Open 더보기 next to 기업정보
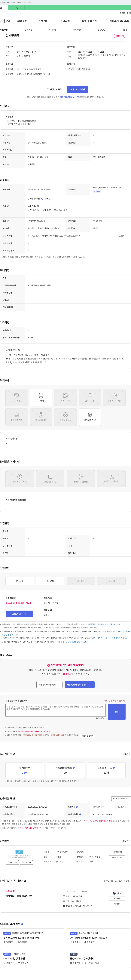This screenshot has width=131, height=980. pyautogui.click(x=126, y=841)
